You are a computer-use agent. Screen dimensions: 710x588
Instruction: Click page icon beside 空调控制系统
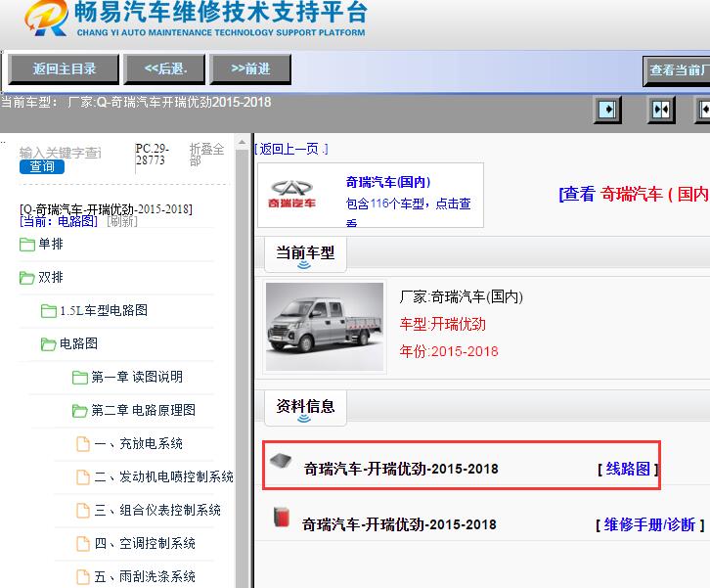click(x=83, y=544)
